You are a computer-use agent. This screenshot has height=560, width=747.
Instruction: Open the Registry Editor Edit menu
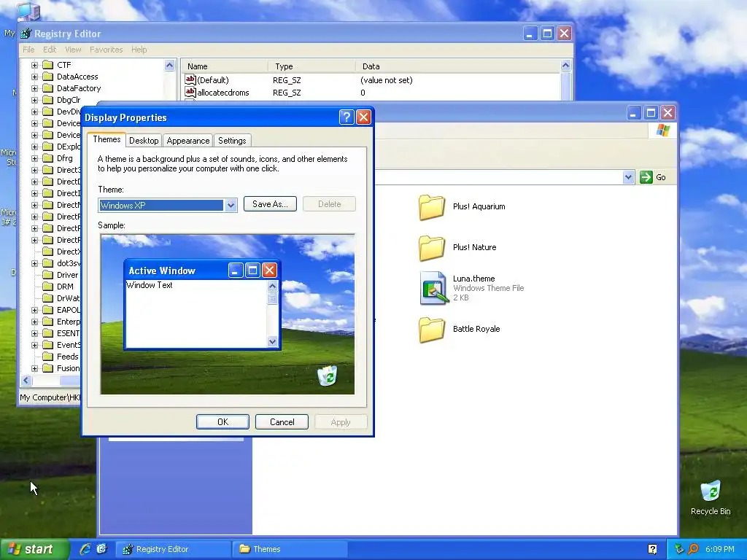pyautogui.click(x=50, y=50)
